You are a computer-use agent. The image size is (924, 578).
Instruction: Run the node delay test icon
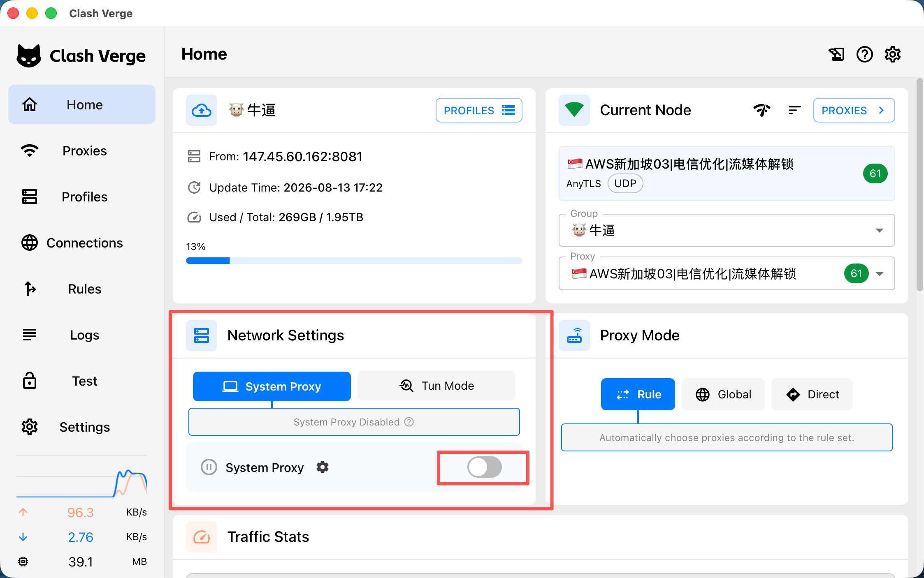pos(761,110)
